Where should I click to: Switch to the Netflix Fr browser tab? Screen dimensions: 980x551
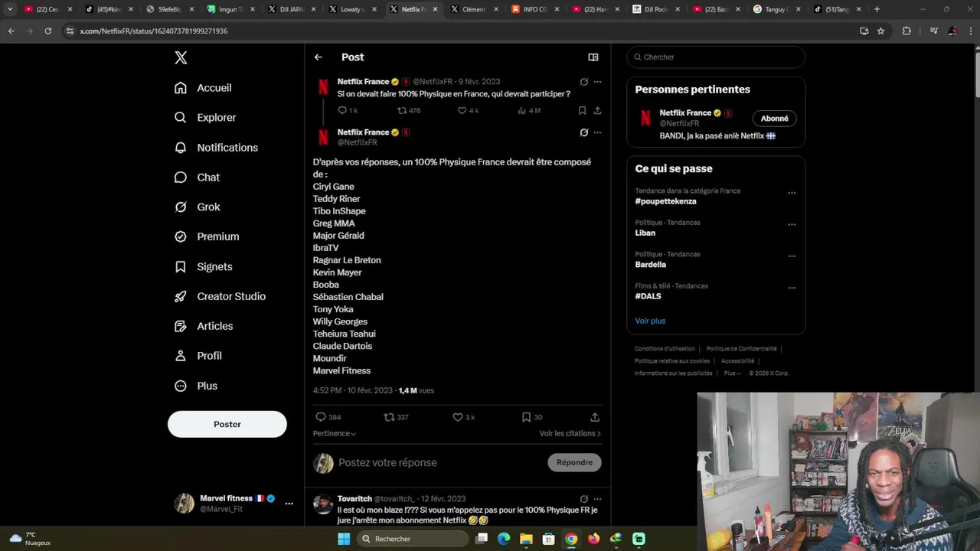point(413,9)
